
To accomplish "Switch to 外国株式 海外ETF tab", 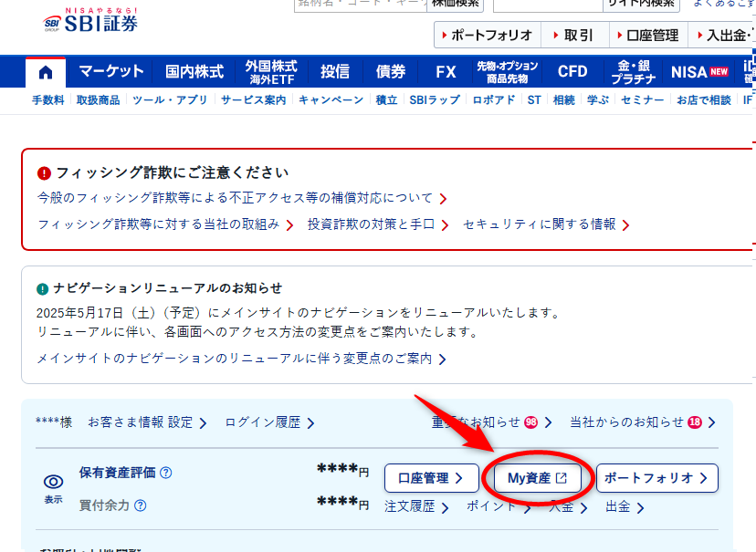I will [x=271, y=72].
